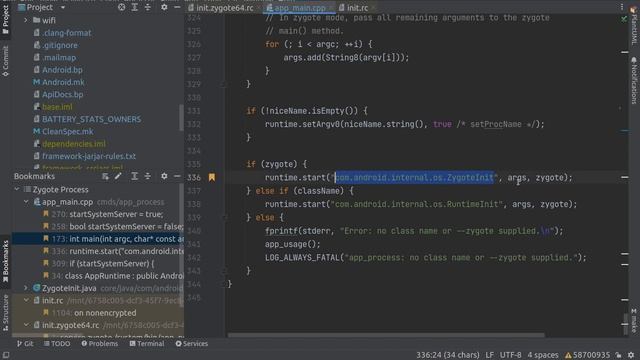The width and height of the screenshot is (640, 360).
Task: Open dependencies.iml file in project tree
Action: point(73,144)
